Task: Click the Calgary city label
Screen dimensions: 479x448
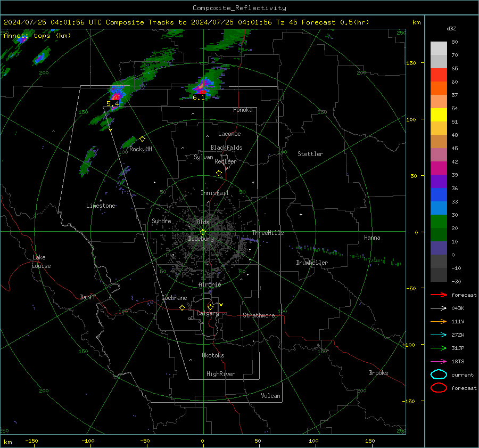Action: tap(208, 313)
